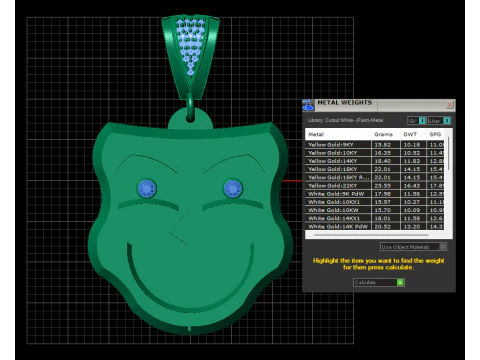
Task: Click the Metal Weights tool icon in title bar
Action: 308,105
